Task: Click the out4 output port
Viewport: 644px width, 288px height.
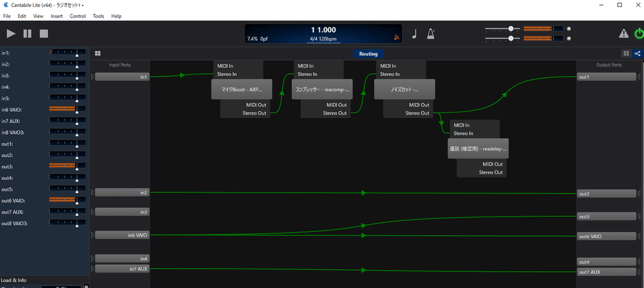Action: pos(607,262)
